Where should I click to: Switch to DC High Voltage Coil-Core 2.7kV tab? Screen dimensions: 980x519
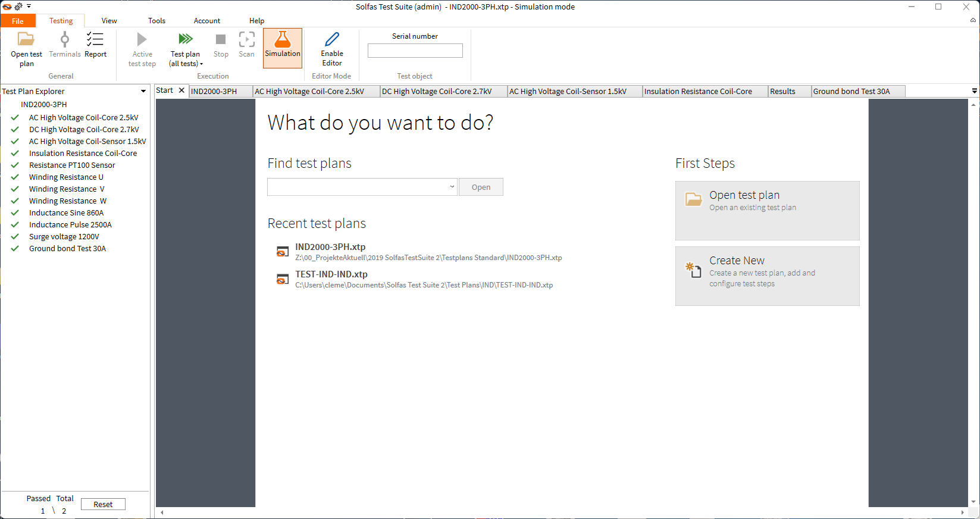(x=444, y=91)
